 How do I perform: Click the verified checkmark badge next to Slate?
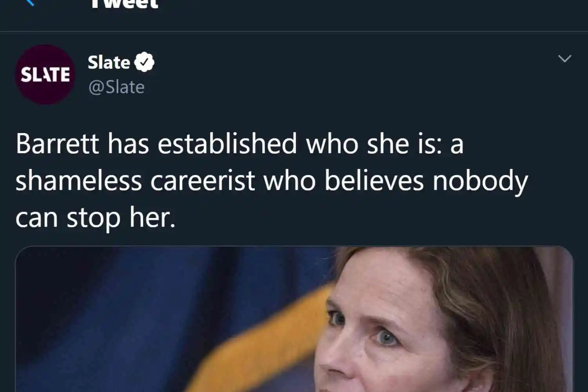click(x=144, y=62)
